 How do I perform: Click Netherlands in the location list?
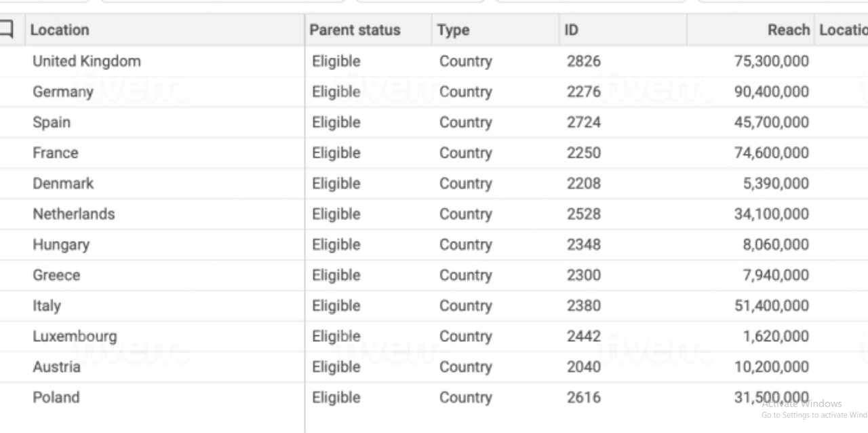(x=74, y=214)
